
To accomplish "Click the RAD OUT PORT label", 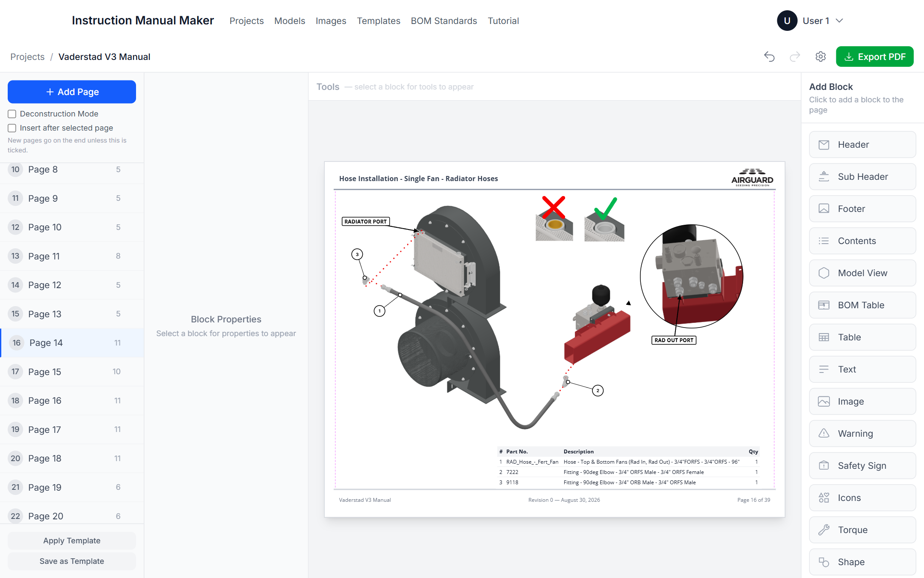I will pyautogui.click(x=674, y=340).
